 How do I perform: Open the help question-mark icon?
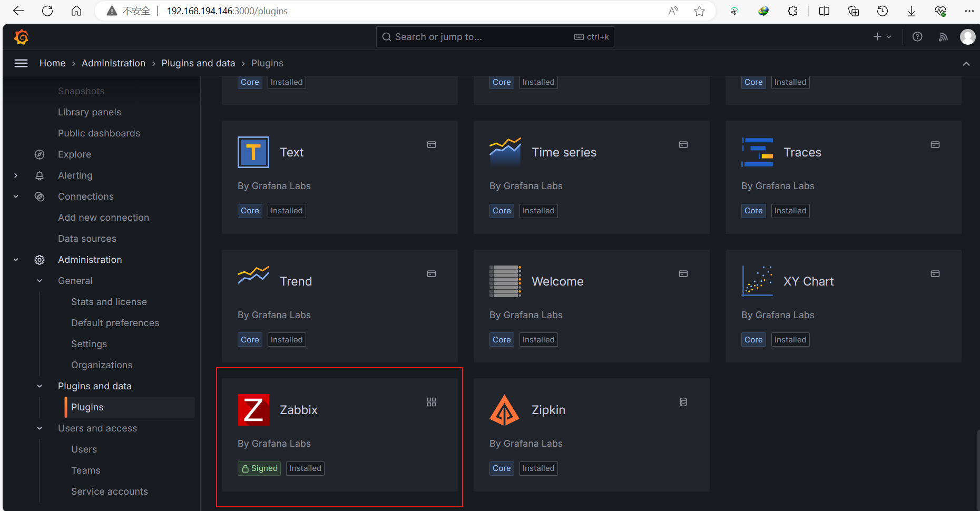click(x=917, y=37)
